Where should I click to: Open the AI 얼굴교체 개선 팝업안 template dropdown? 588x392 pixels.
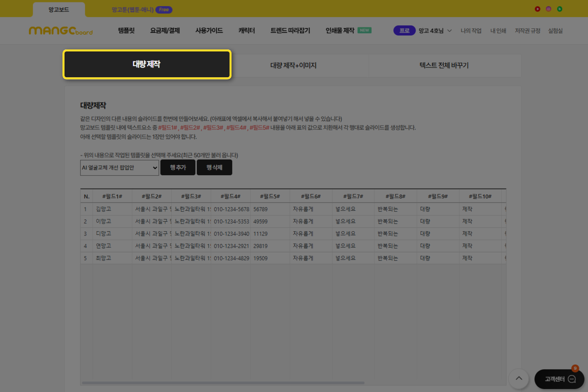click(119, 167)
